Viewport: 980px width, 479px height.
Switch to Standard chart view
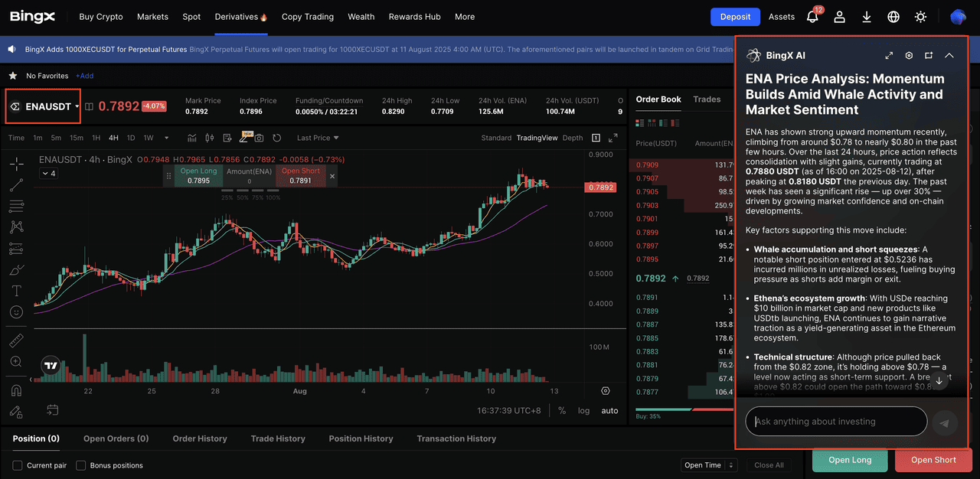click(x=496, y=138)
